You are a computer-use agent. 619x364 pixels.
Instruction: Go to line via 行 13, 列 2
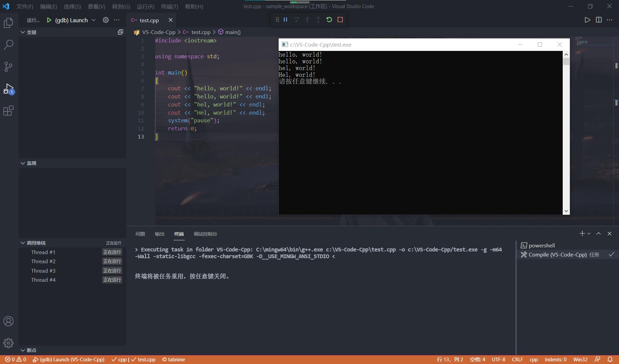click(450, 359)
